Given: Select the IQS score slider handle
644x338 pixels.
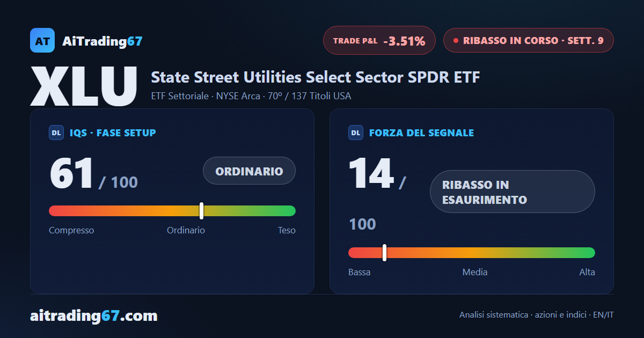Looking at the screenshot, I should point(201,211).
